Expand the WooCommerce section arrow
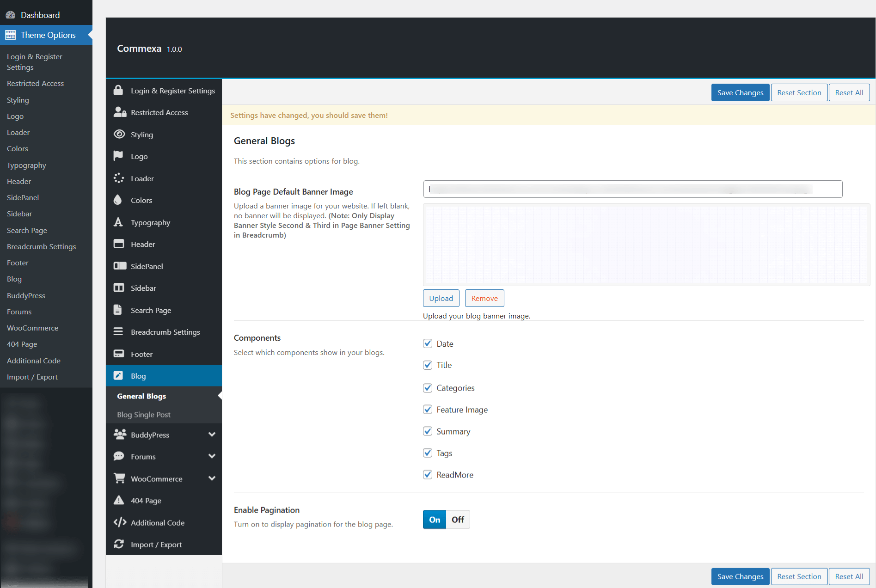Screen dimensions: 876x588 click(x=212, y=478)
